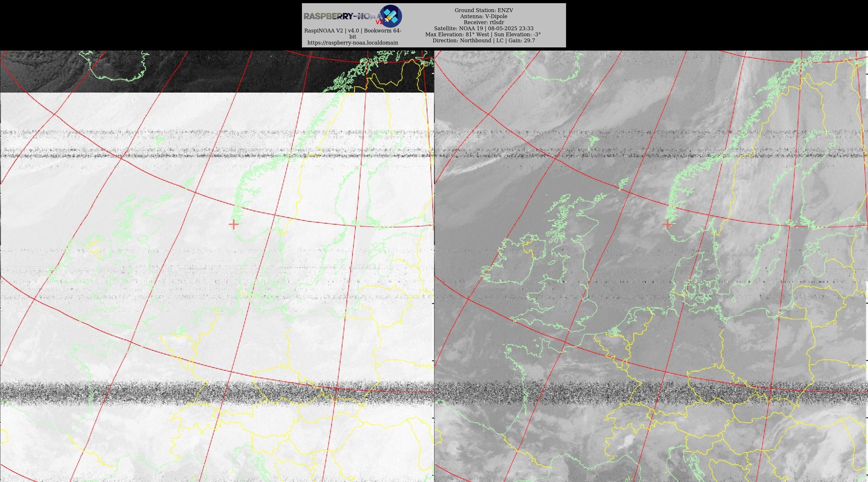This screenshot has width=868, height=482.
Task: Select the 'Max Elevation: 81° West' line
Action: tap(458, 34)
